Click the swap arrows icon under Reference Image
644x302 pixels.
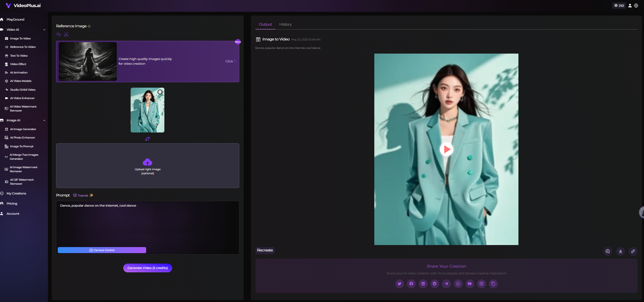tap(59, 34)
